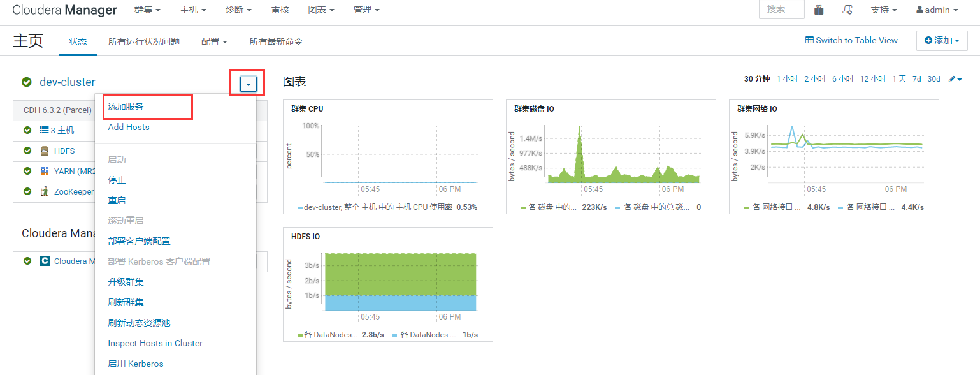This screenshot has height=375, width=980.
Task: Click the gift box parcels icon
Action: click(x=819, y=10)
